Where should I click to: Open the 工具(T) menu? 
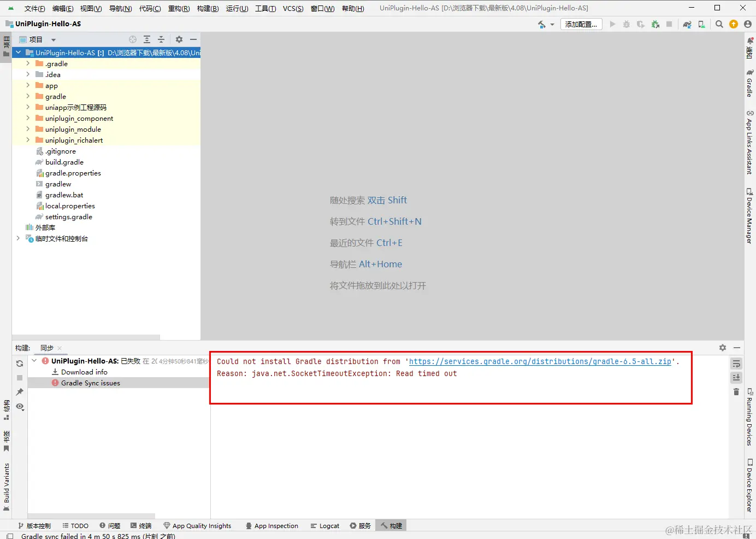(265, 8)
